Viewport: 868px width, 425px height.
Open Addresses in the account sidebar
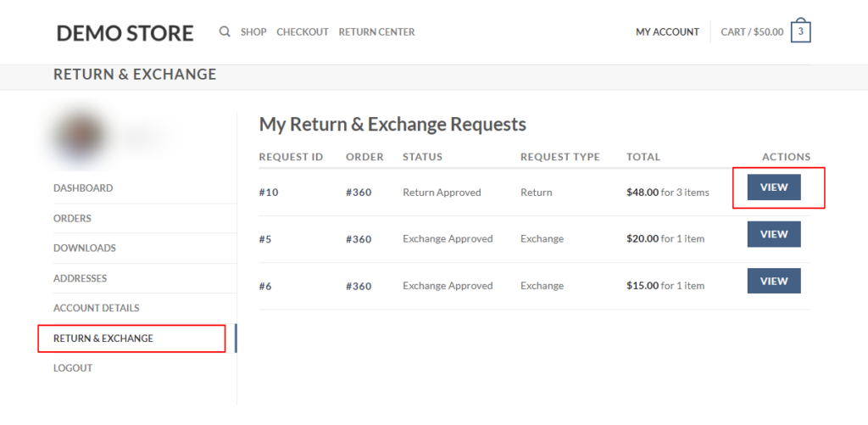click(80, 278)
